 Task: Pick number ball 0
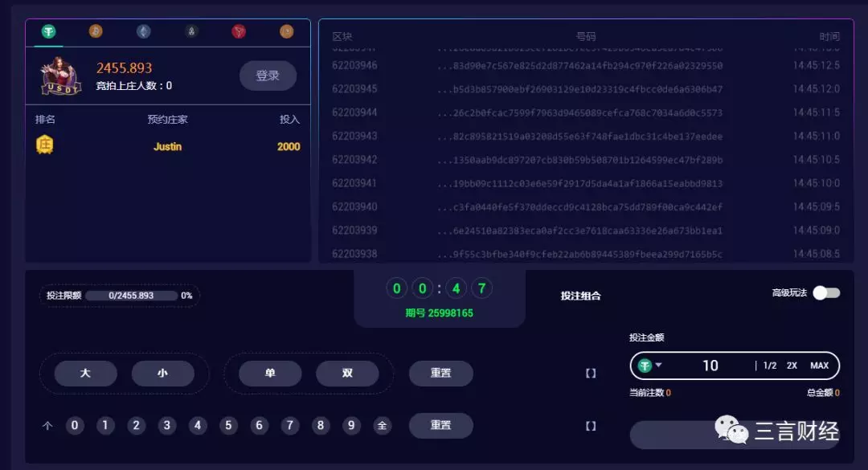pyautogui.click(x=75, y=425)
